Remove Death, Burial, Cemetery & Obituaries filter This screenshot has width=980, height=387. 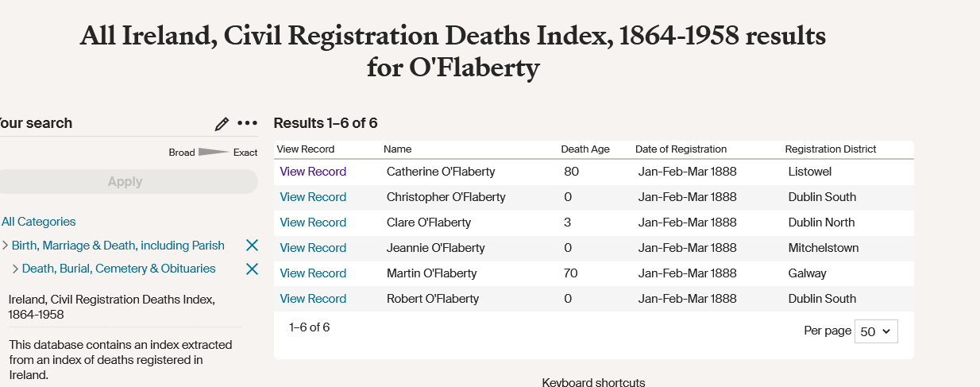click(x=252, y=269)
